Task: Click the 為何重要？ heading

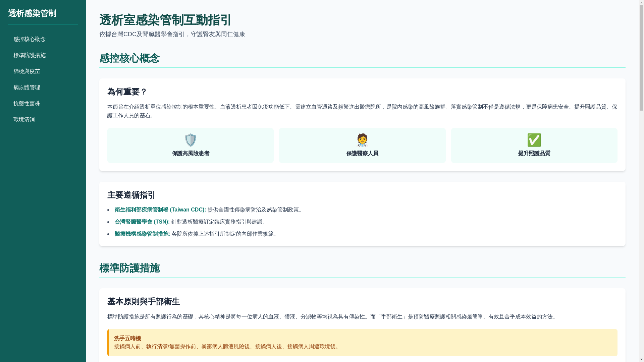Action: (x=127, y=92)
